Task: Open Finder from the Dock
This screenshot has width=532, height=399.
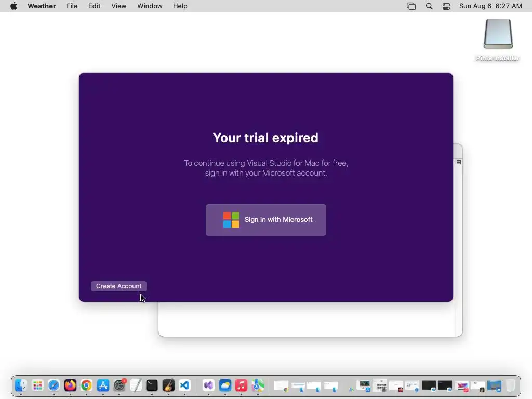Action: (x=21, y=385)
